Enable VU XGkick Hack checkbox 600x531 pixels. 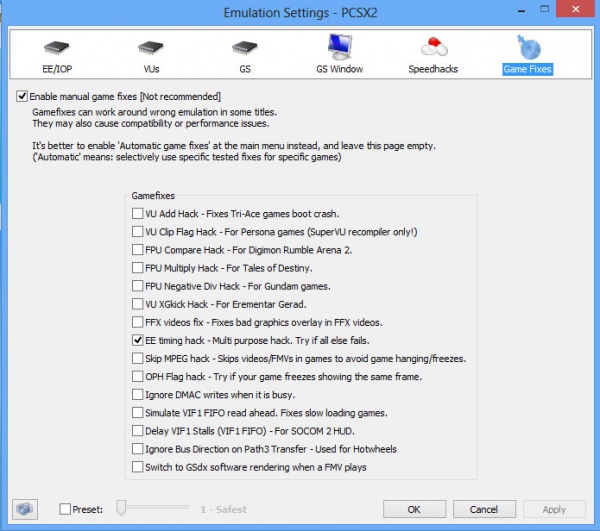pyautogui.click(x=137, y=304)
